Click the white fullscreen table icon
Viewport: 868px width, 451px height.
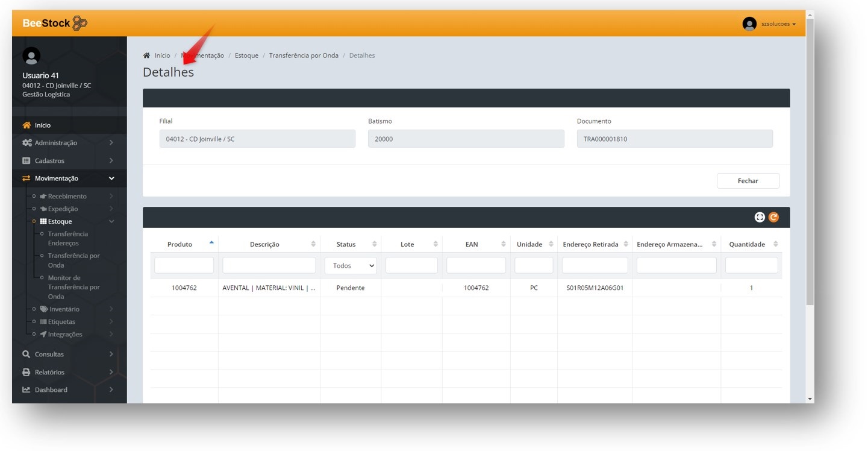pyautogui.click(x=760, y=217)
